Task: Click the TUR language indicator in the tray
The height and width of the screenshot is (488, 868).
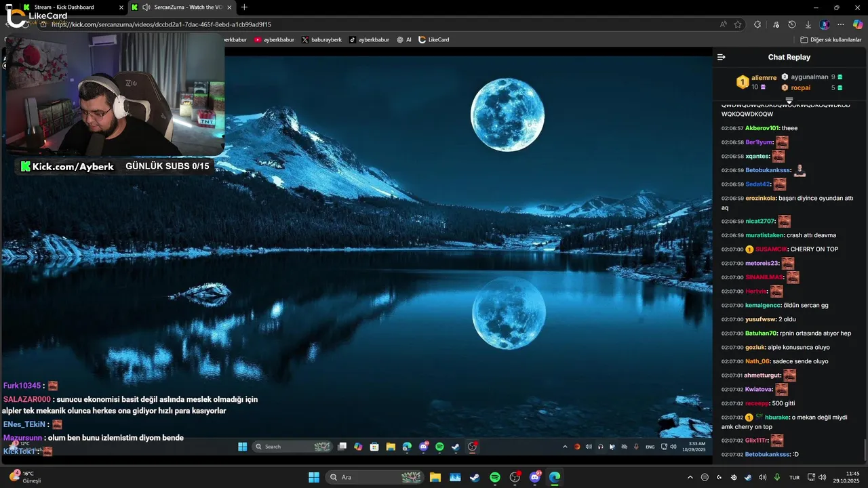Action: point(793,477)
